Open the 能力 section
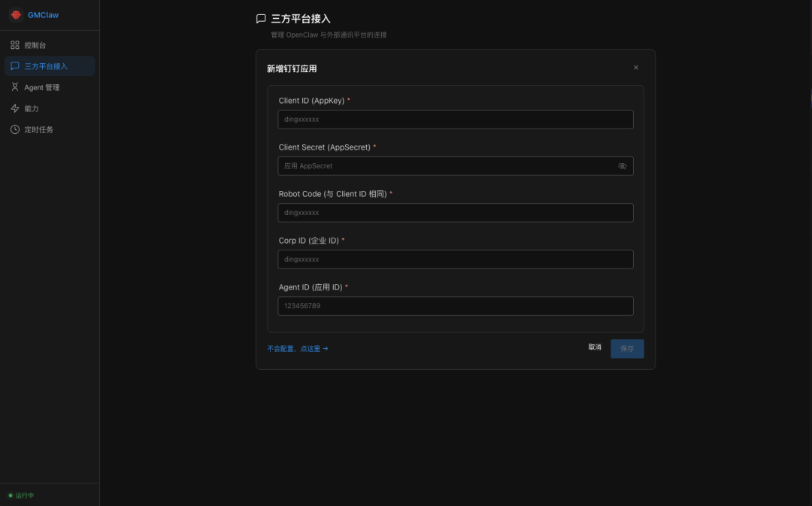The image size is (812, 506). pos(50,109)
